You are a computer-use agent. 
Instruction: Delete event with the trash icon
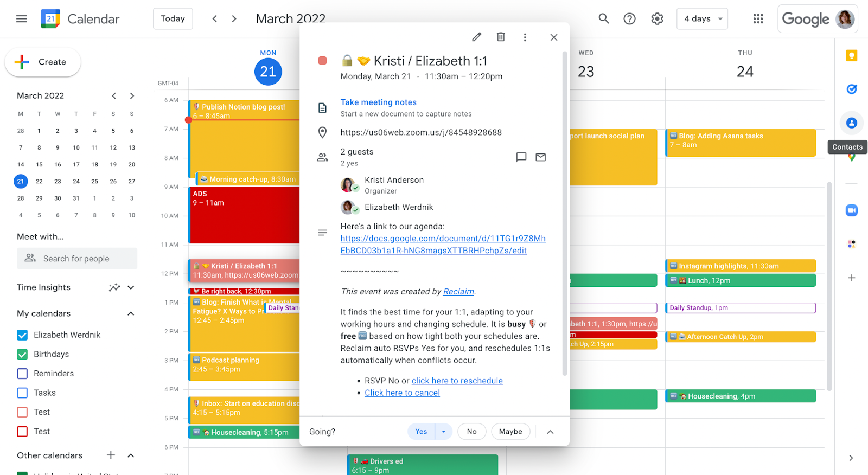point(501,37)
